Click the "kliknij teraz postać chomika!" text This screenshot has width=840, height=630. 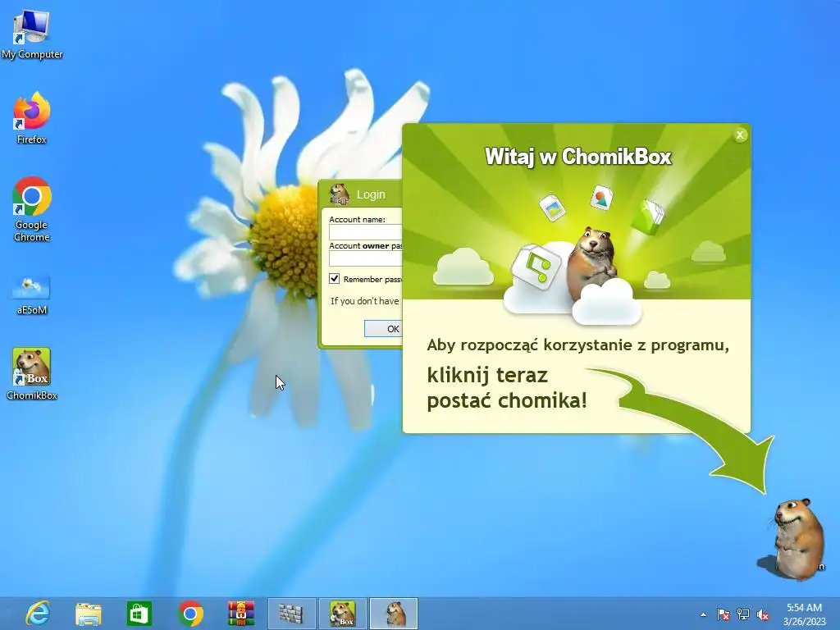coord(507,388)
